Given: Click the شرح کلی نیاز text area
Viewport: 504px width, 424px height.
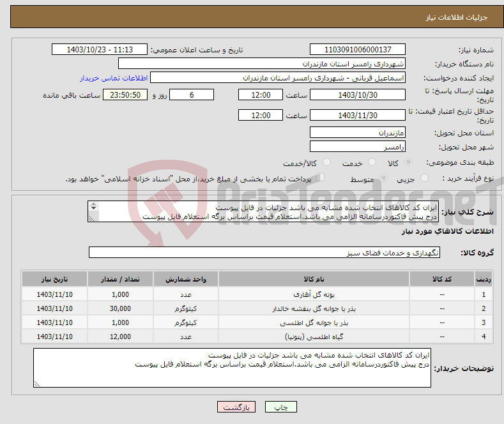Looking at the screenshot, I should pos(263,211).
